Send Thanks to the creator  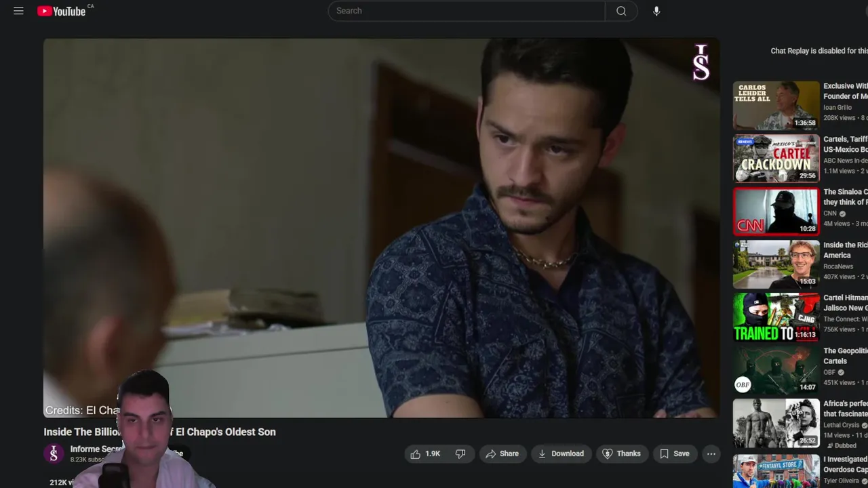(x=622, y=454)
